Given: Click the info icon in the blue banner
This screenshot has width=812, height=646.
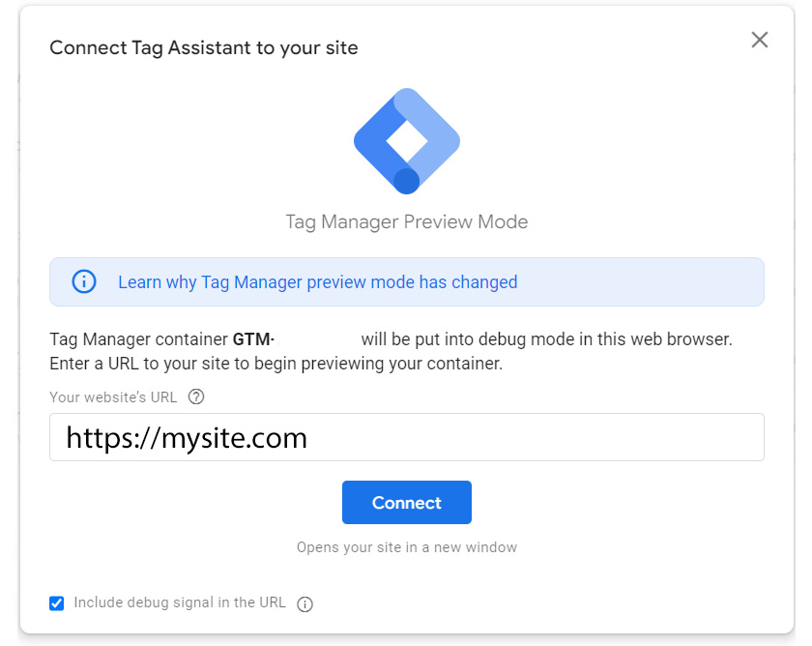Looking at the screenshot, I should 84,281.
